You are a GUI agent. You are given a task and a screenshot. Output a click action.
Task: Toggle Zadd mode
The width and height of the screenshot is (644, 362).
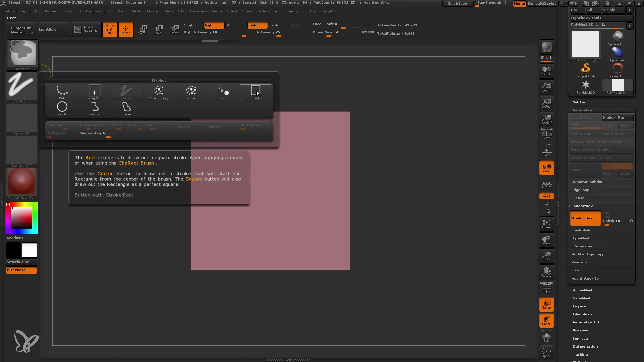[257, 25]
